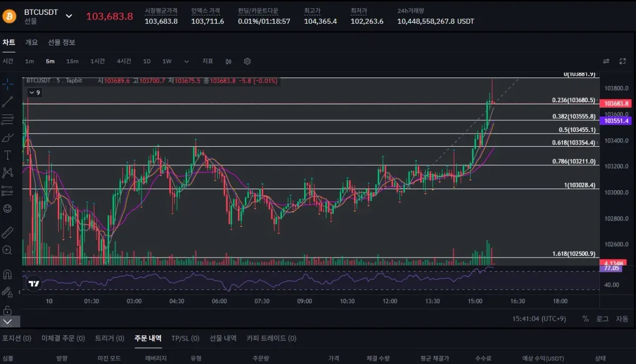Viewport: 636px width, 364px height.
Task: Click the 레버리지 column header
Action: coord(156,358)
